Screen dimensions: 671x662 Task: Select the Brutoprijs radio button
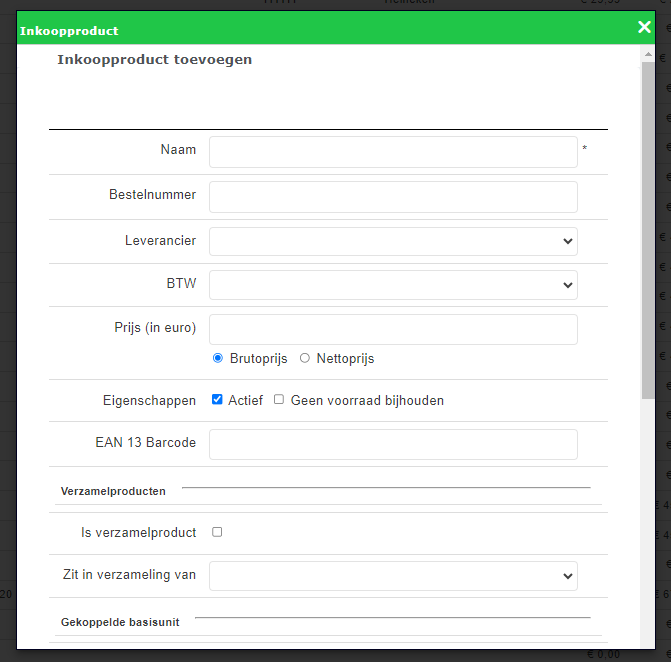(x=218, y=359)
